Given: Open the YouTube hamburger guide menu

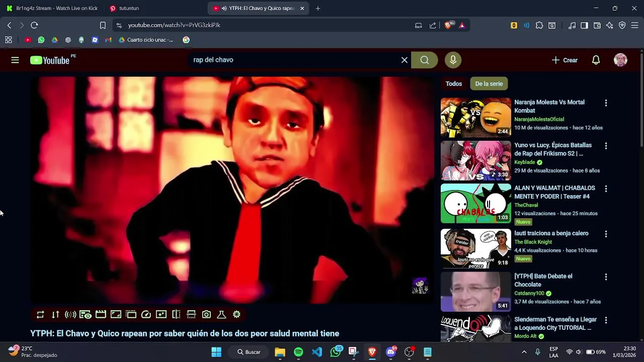Looking at the screenshot, I should coord(15,60).
